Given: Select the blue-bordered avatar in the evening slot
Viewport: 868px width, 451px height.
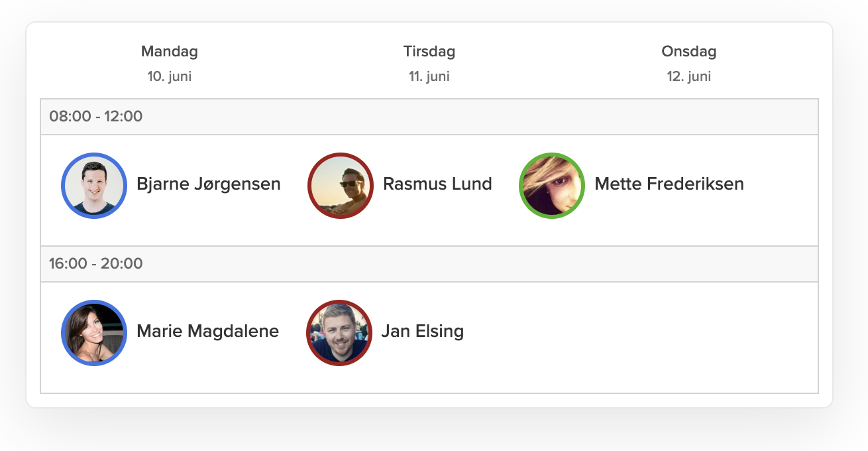Looking at the screenshot, I should [94, 333].
